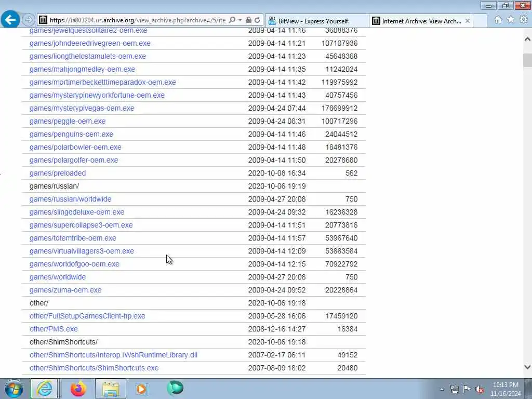Click the size value 119975992
The width and height of the screenshot is (532, 399).
[x=339, y=82]
